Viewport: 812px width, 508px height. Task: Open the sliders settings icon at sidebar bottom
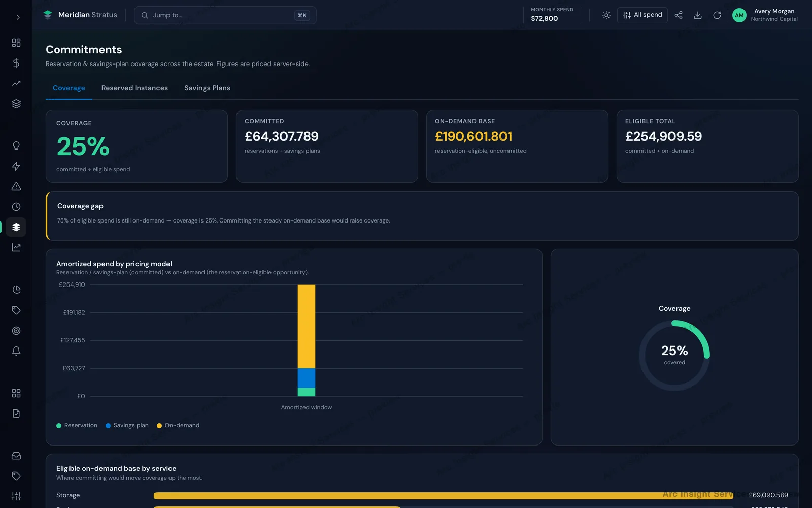[16, 496]
